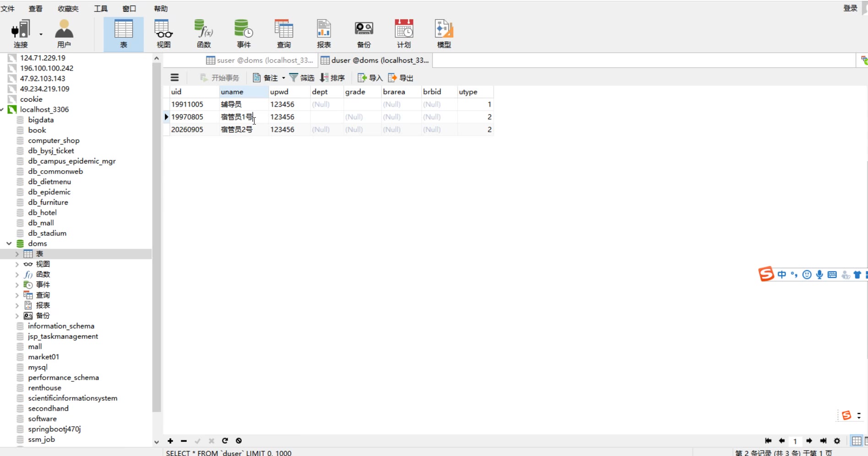Image resolution: width=868 pixels, height=456 pixels.
Task: Open the 帮助 help menu
Action: [161, 9]
